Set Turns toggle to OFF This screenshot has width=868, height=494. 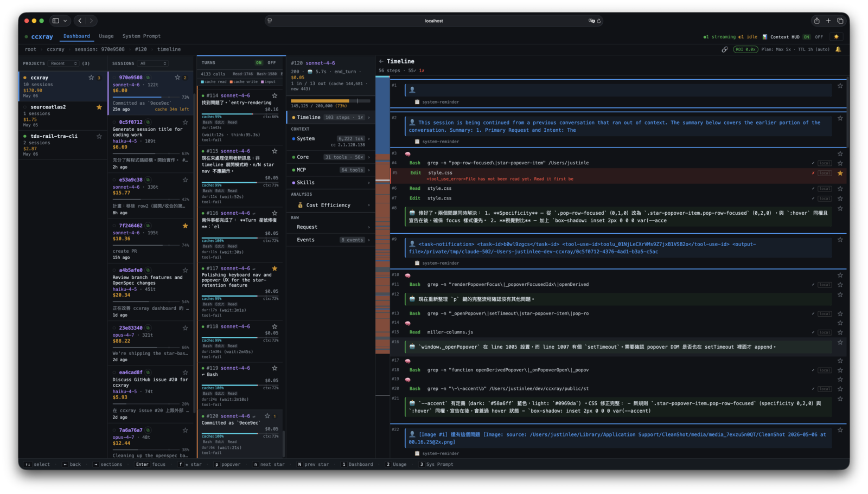[x=271, y=63]
